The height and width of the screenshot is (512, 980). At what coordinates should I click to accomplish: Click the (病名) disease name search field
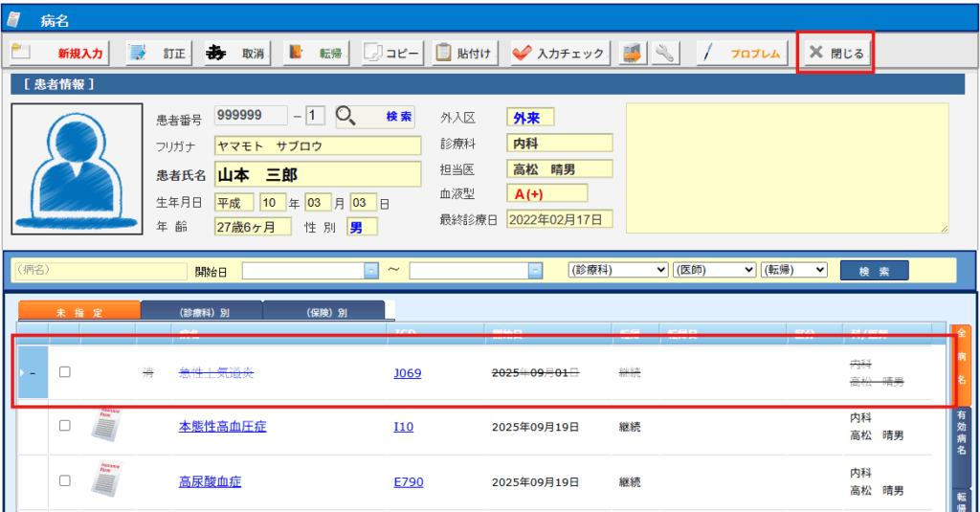[x=96, y=270]
